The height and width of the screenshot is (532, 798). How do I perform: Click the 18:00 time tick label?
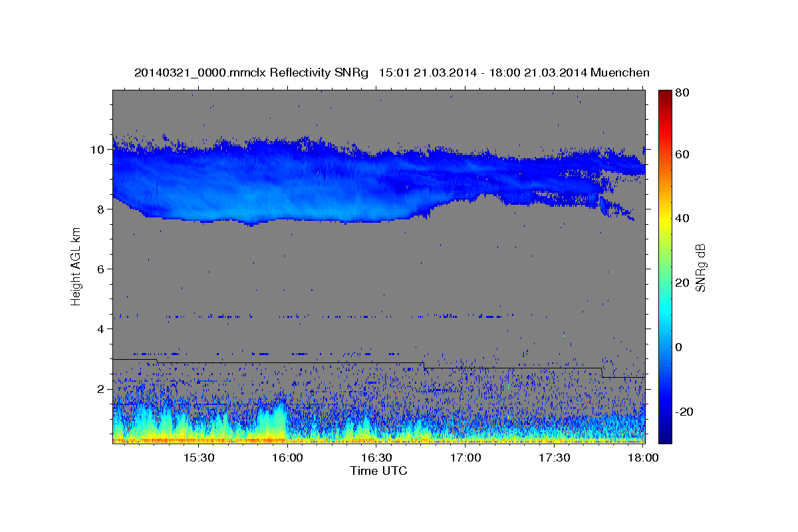click(643, 458)
